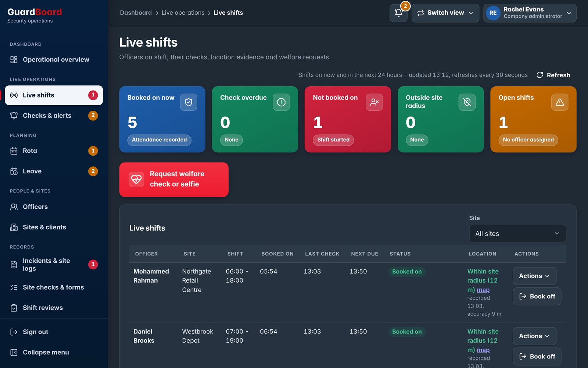Image resolution: width=588 pixels, height=368 pixels.
Task: Open the notifications bell icon
Action: (398, 13)
